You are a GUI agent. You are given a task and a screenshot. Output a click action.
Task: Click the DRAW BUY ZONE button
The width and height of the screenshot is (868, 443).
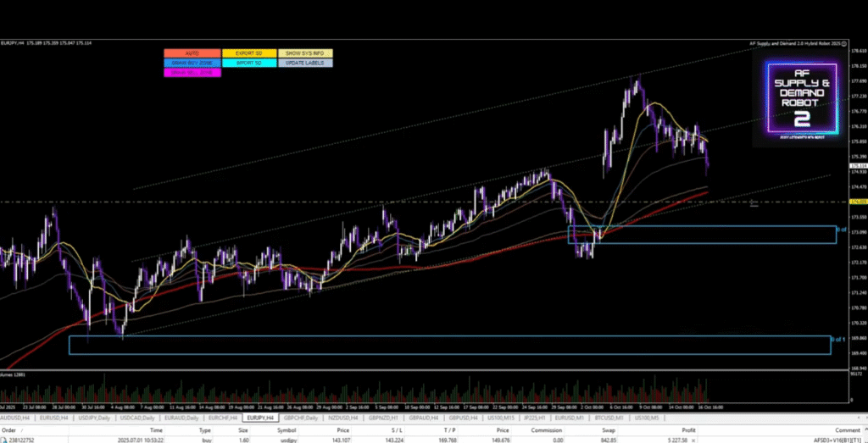[192, 63]
